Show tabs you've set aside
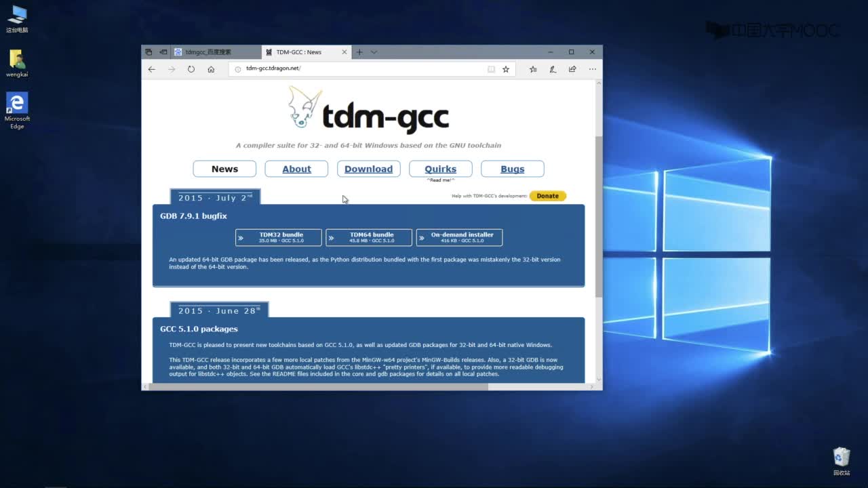Screen dimensions: 868x488 click(x=149, y=52)
